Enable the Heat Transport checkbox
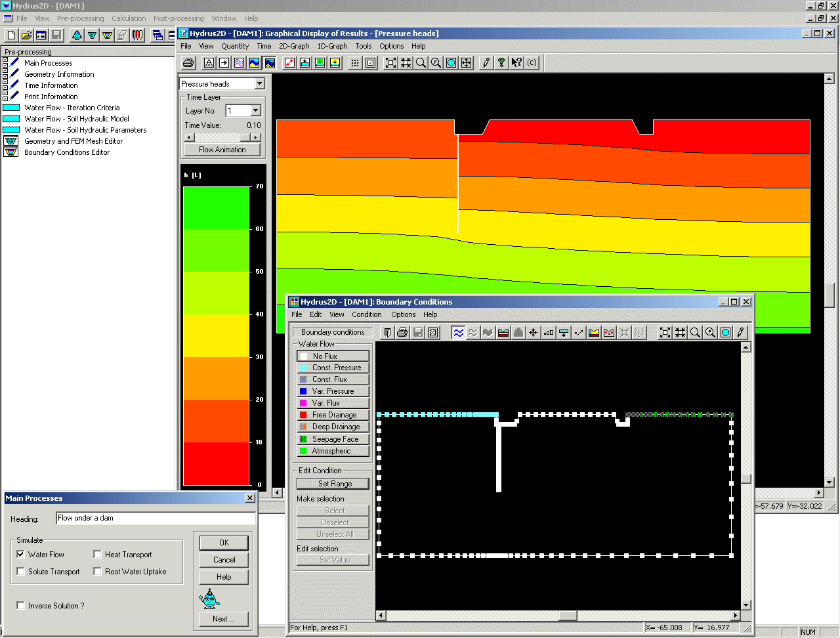Image resolution: width=840 pixels, height=638 pixels. pyautogui.click(x=97, y=555)
